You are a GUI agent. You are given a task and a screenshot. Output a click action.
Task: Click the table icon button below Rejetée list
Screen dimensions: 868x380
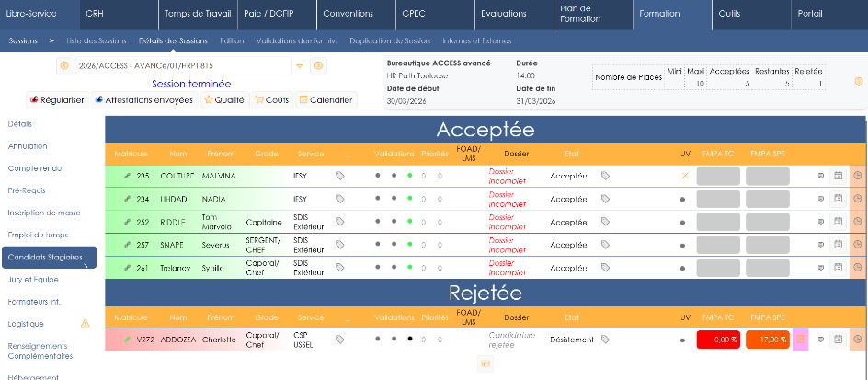(x=485, y=363)
